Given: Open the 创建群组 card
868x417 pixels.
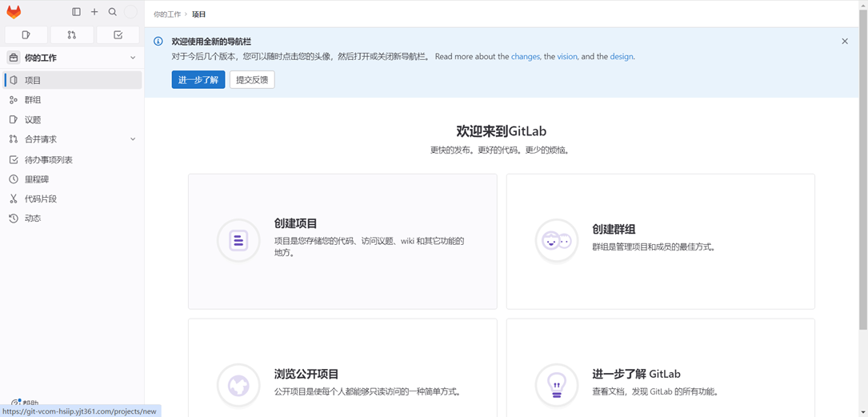Looking at the screenshot, I should tap(661, 242).
